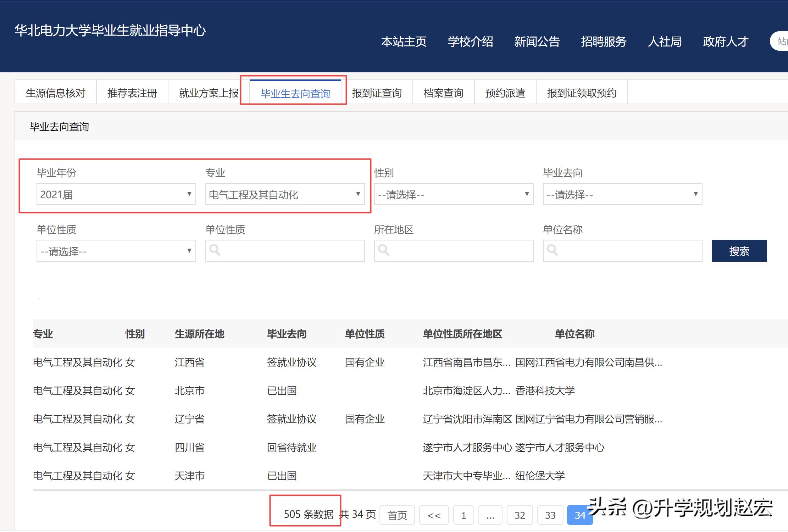Click 首页 in the pagination bar

pyautogui.click(x=397, y=515)
